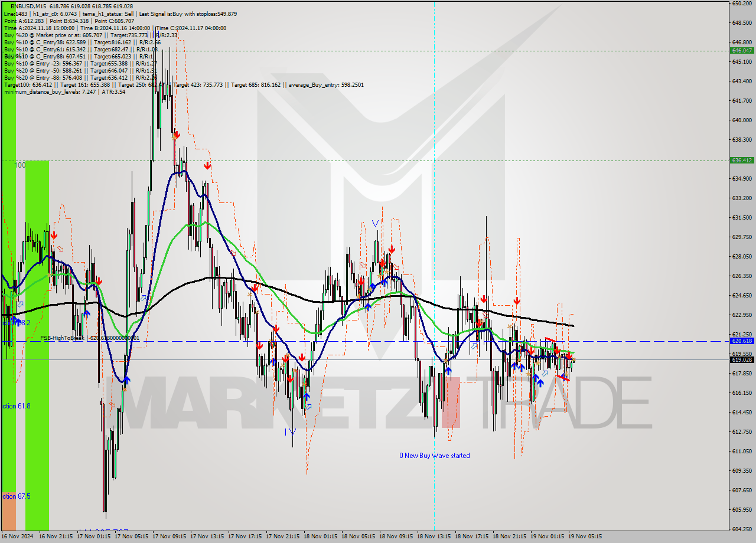Click the '19 Nov 05:15' time axis label
This screenshot has width=756, height=543.
coord(585,537)
